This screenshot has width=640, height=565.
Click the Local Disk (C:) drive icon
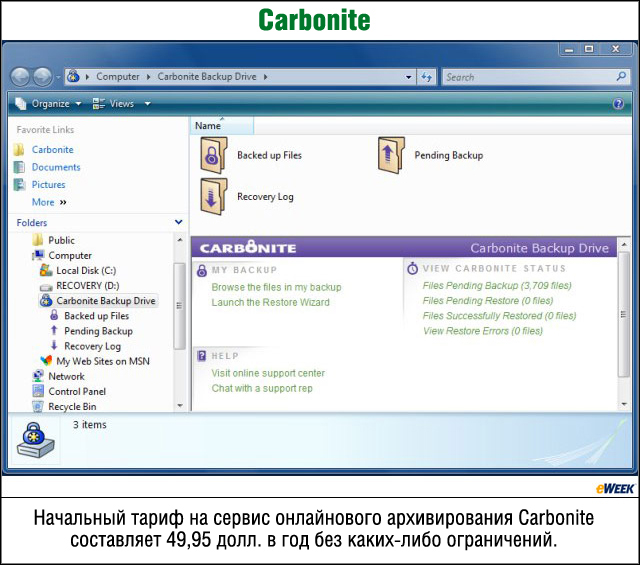point(46,270)
